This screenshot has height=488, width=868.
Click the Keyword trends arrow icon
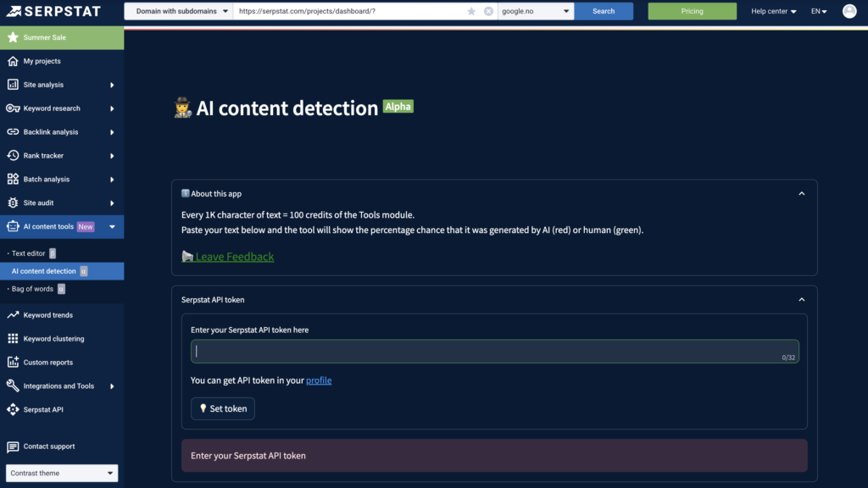click(13, 315)
